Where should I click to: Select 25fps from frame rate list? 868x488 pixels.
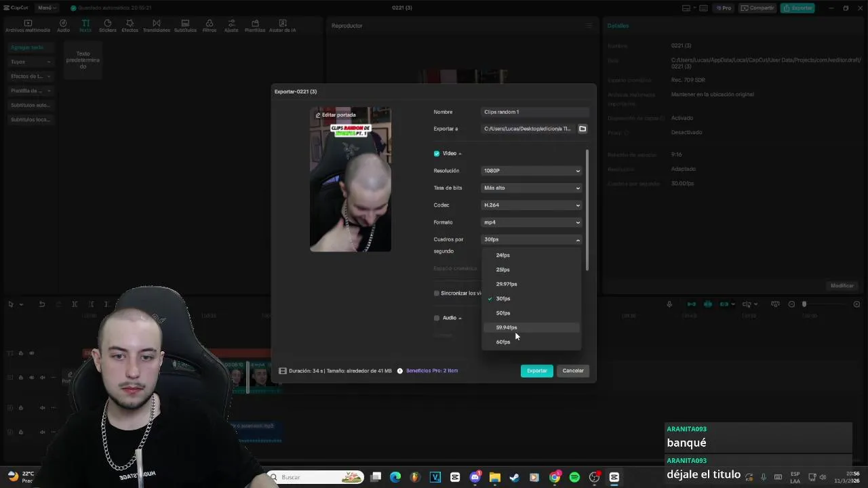(x=531, y=270)
